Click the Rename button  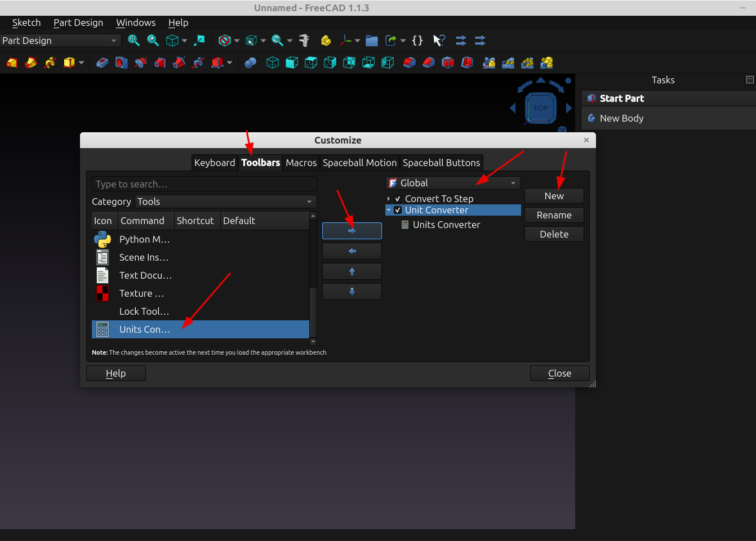(x=554, y=215)
